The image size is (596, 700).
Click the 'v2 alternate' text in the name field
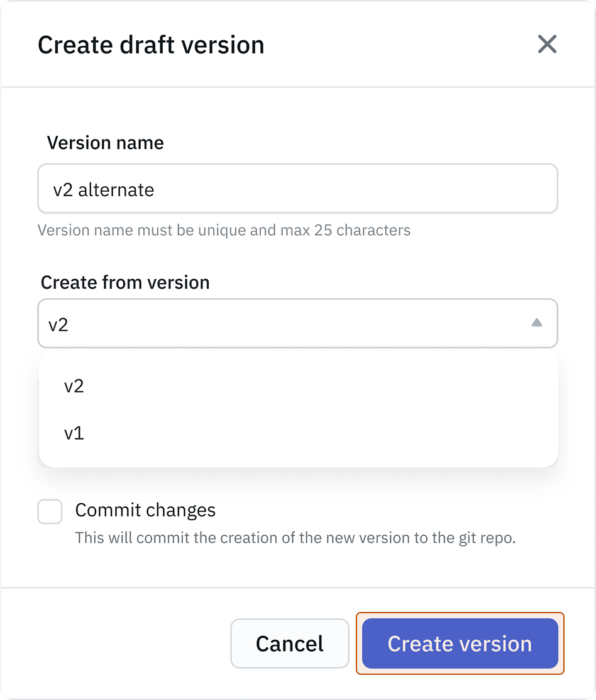(x=104, y=189)
